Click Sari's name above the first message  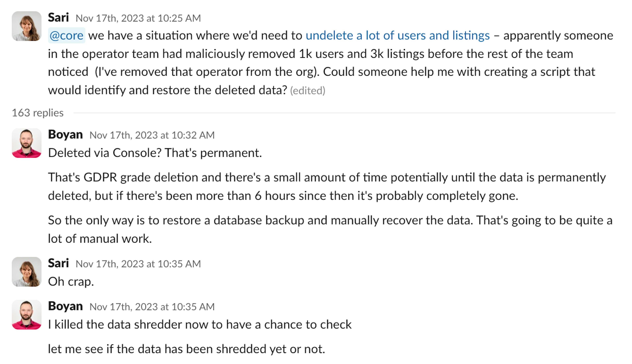tap(59, 17)
